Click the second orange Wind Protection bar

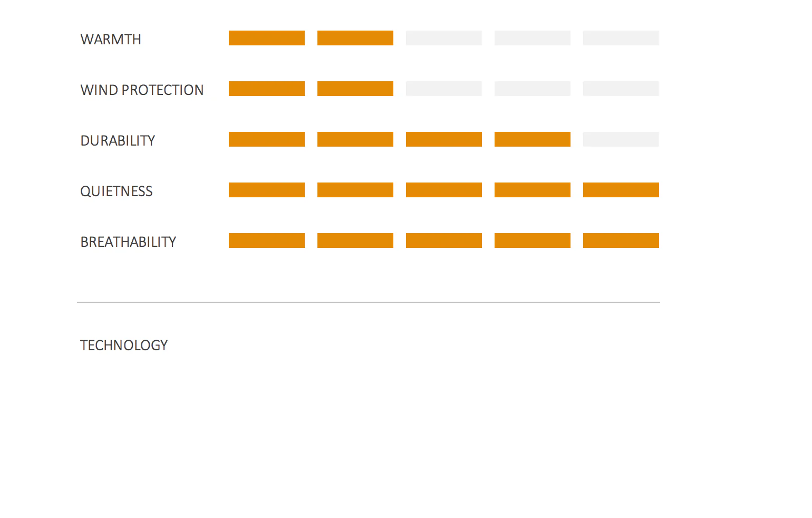pos(355,89)
